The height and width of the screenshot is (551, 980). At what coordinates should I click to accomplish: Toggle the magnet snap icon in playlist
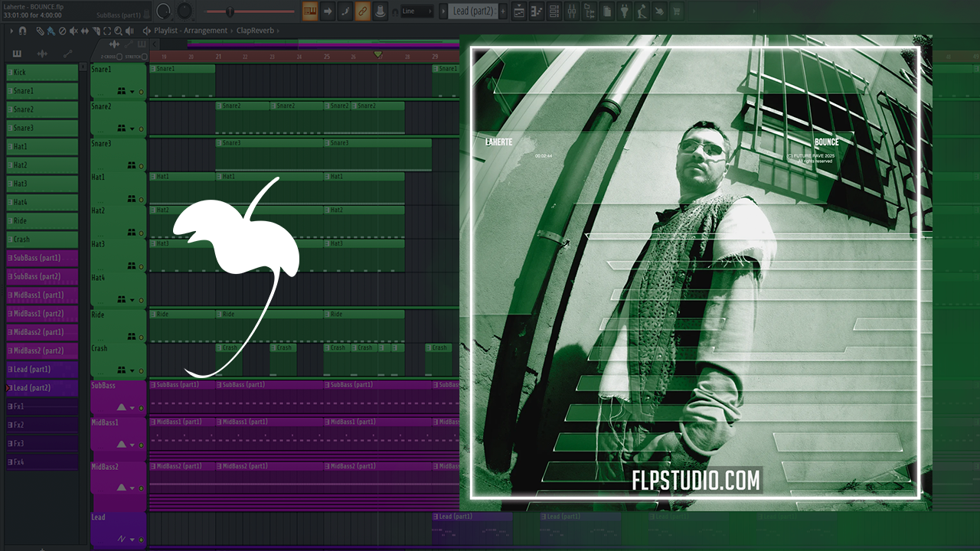pos(22,31)
